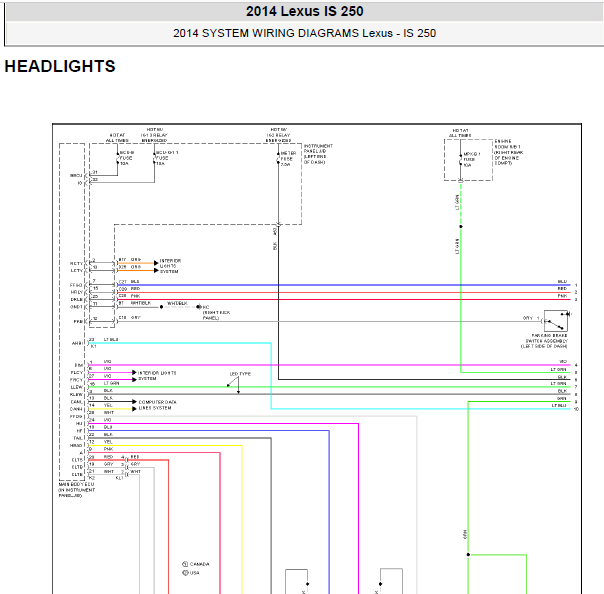Click the 'LED TYPE' annotation
Viewport: 604px width, 594px height.
pyautogui.click(x=240, y=374)
